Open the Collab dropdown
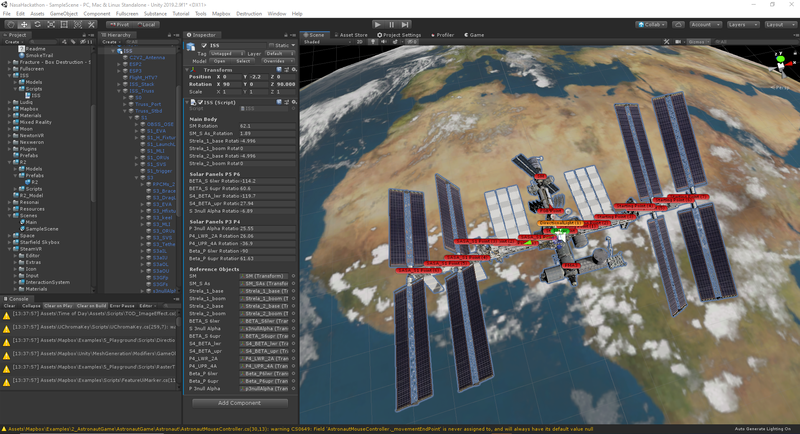Screen dimensions: 800x434 652,24
